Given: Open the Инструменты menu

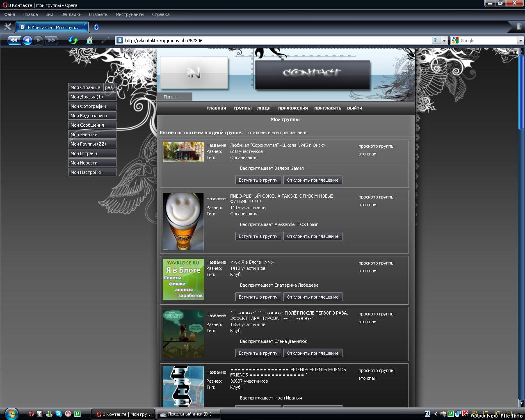Looking at the screenshot, I should pos(130,14).
